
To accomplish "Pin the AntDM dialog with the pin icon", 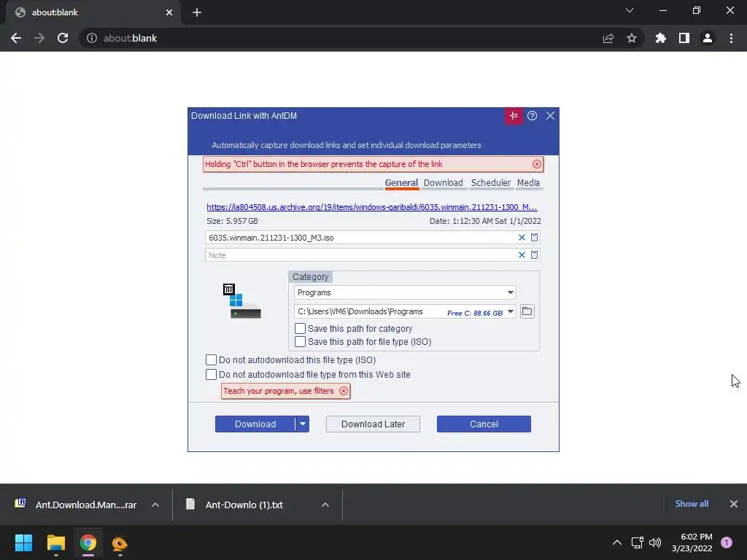I will pos(514,116).
